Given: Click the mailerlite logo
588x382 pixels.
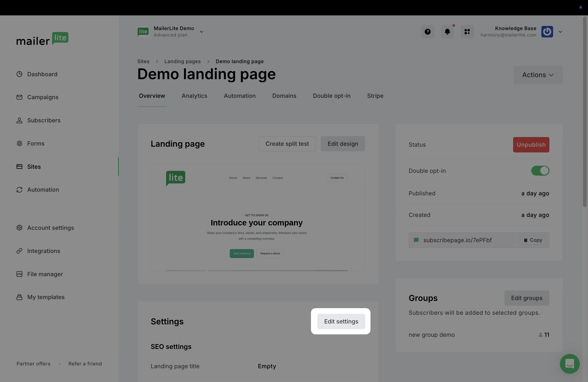Looking at the screenshot, I should tap(42, 39).
